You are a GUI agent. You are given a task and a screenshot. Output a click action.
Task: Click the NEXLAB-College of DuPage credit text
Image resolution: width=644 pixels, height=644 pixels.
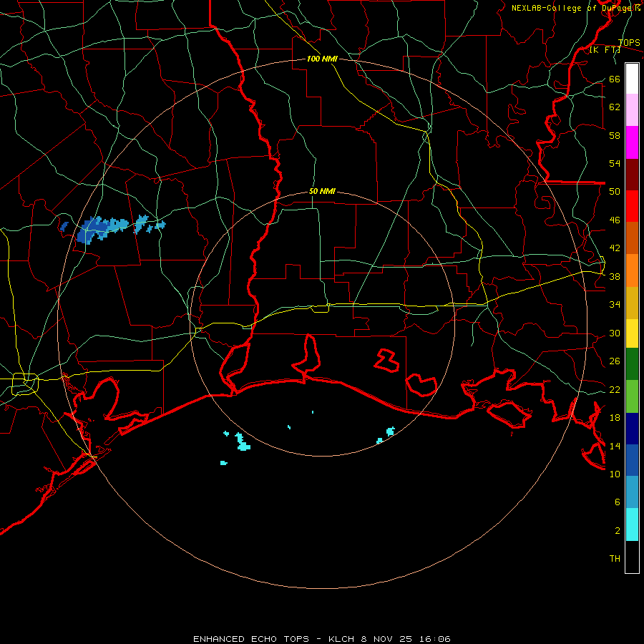(x=575, y=8)
